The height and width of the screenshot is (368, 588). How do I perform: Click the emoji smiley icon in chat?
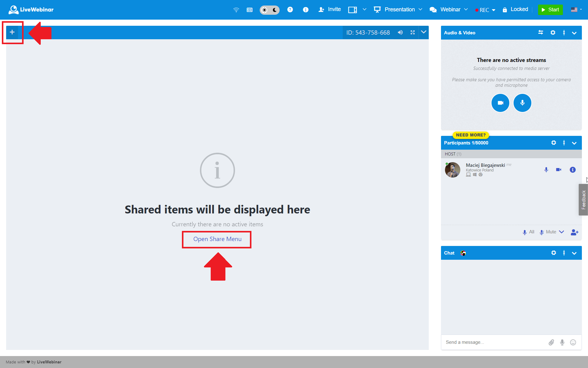pyautogui.click(x=573, y=342)
